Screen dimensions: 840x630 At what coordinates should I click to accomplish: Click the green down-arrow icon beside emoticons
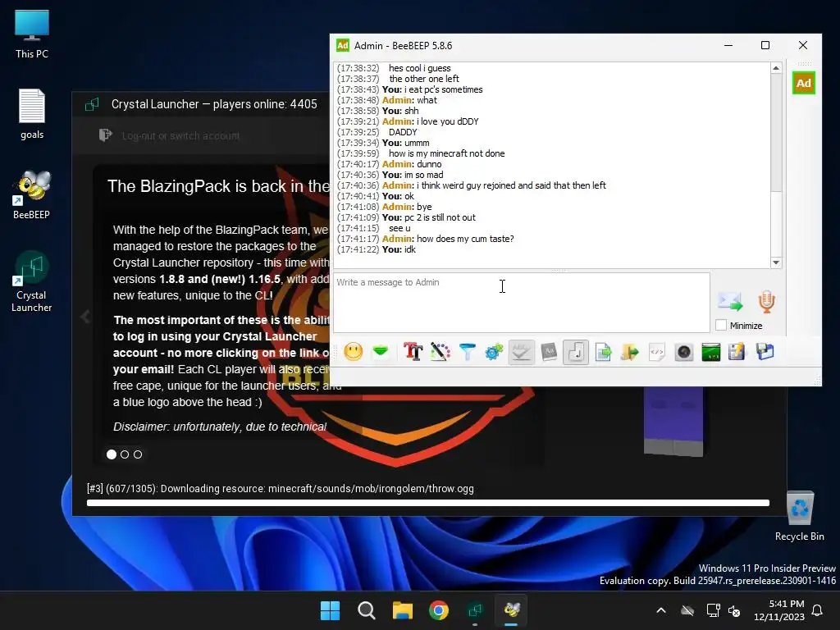tap(381, 352)
